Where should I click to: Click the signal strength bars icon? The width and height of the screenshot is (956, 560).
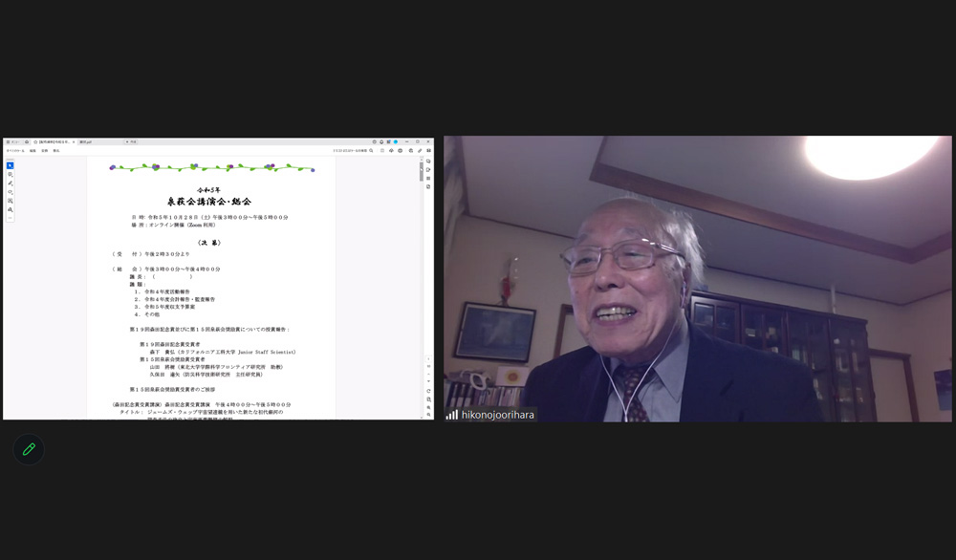[452, 415]
